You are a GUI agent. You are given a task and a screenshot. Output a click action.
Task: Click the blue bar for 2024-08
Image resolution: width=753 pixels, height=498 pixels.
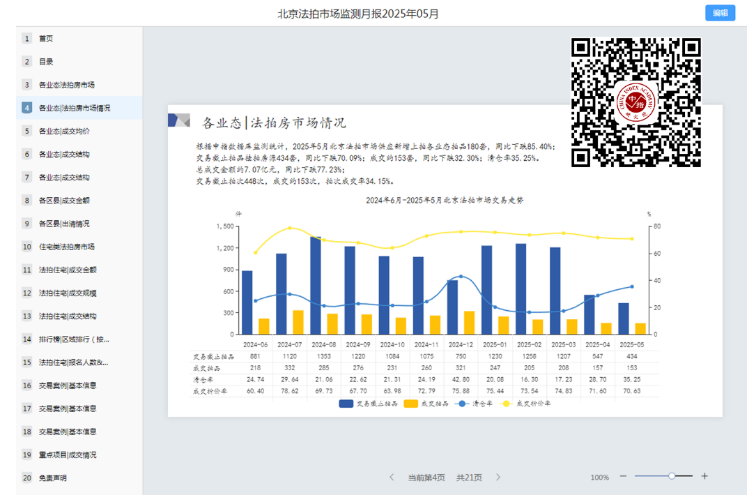[x=316, y=286]
